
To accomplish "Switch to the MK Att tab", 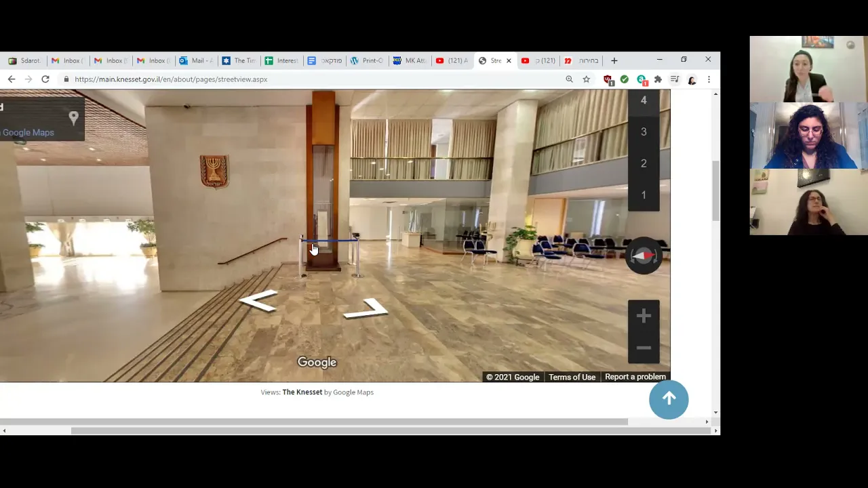I will tap(410, 60).
